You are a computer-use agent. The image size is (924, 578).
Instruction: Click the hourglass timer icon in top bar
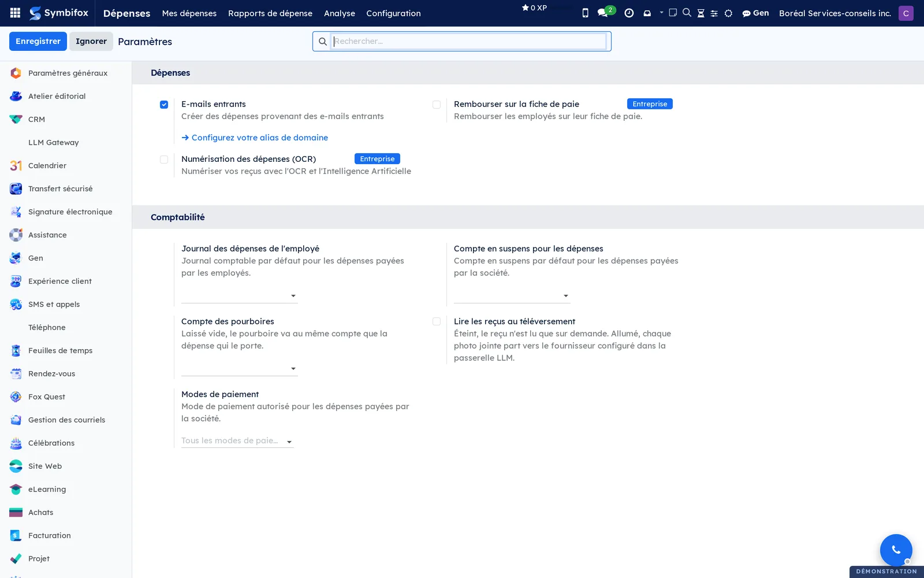[x=701, y=13]
